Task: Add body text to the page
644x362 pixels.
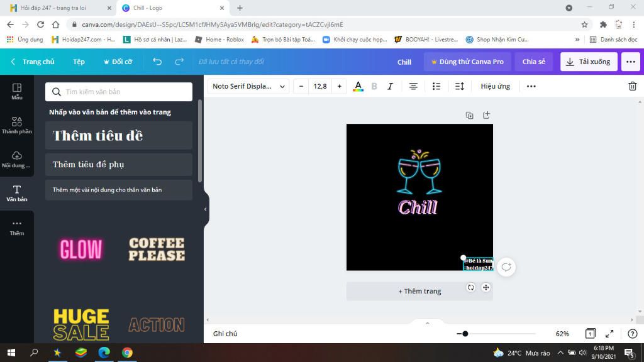Action: coord(119,190)
